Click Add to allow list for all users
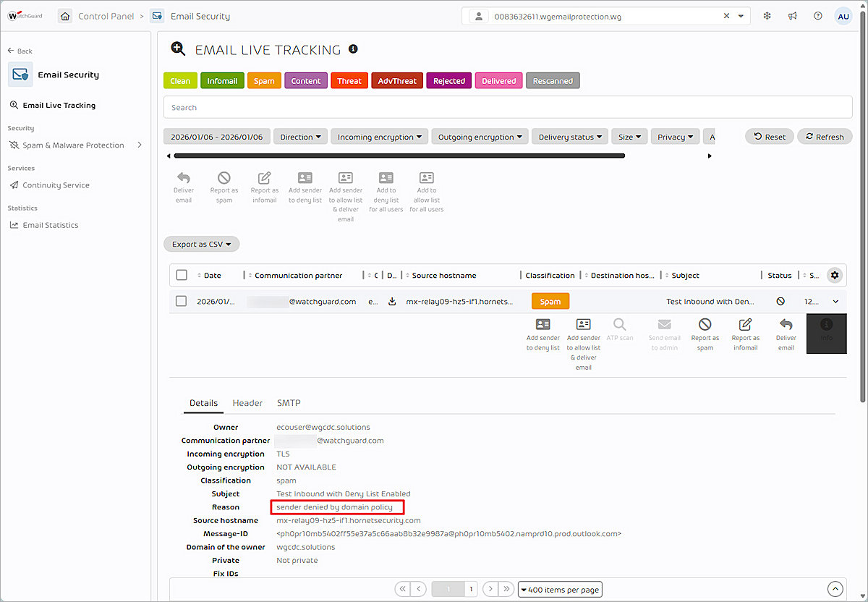Image resolution: width=868 pixels, height=602 pixels. pos(426,187)
